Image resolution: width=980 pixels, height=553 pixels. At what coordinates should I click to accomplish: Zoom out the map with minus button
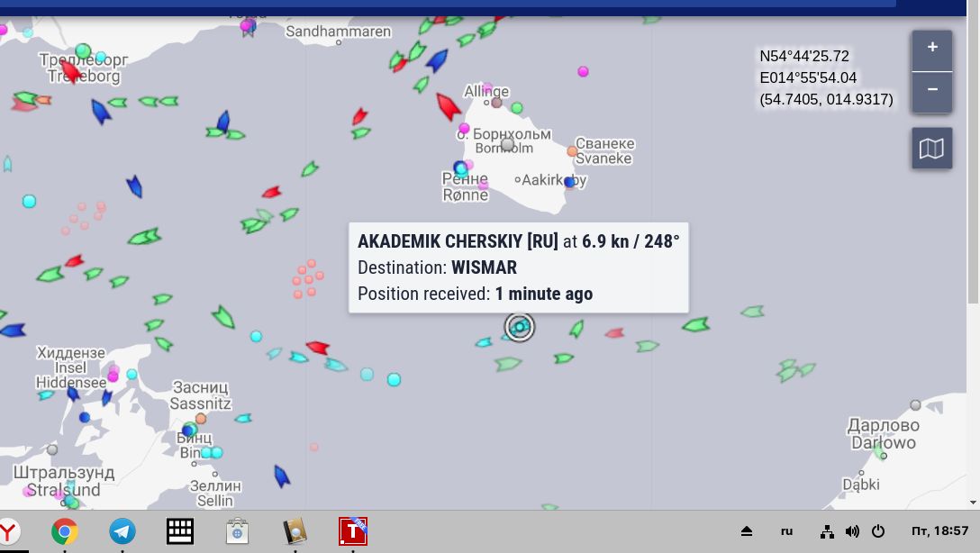pyautogui.click(x=932, y=90)
